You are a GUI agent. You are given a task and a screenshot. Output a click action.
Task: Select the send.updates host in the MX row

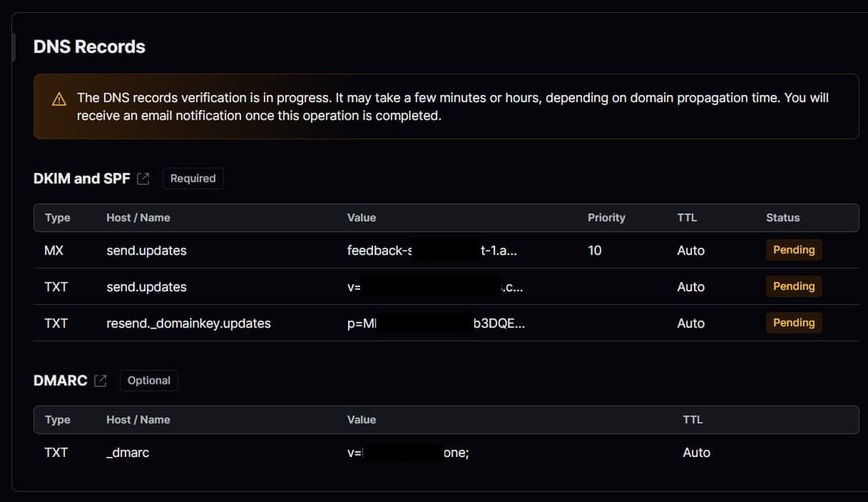pos(146,251)
